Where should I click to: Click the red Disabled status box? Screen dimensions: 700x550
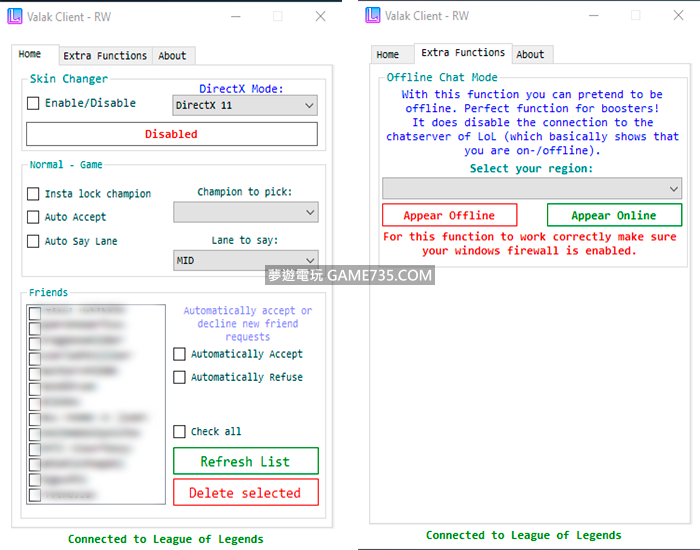point(172,134)
